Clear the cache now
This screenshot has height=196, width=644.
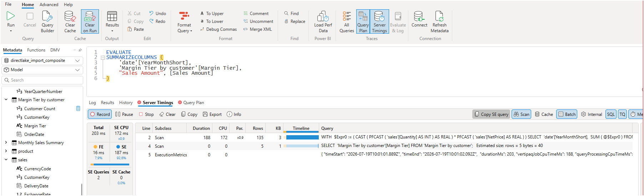70,21
